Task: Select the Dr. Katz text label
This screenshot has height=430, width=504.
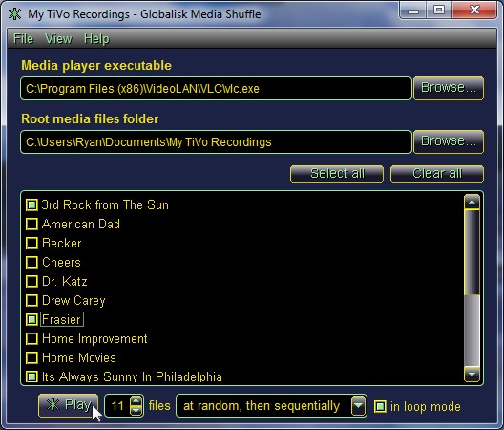Action: click(x=65, y=281)
